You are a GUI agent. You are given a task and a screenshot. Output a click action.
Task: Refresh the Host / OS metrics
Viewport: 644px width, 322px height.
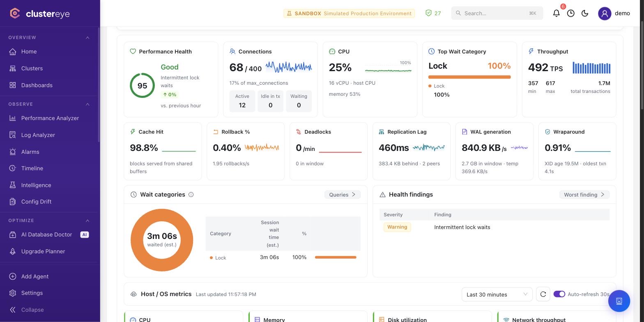pos(543,294)
